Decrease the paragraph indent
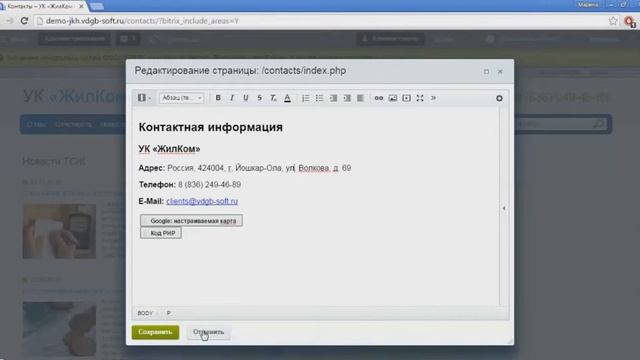Screen dimensions: 640x360 tap(333, 98)
